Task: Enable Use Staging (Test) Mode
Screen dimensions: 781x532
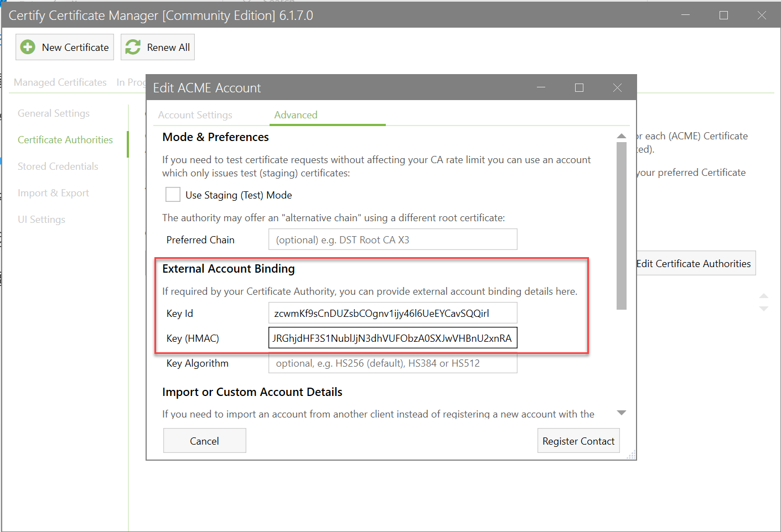Action: 173,194
